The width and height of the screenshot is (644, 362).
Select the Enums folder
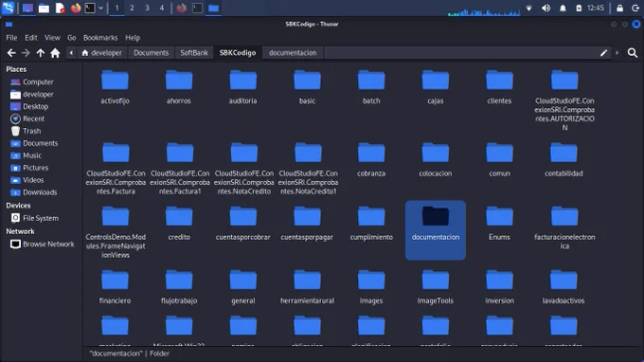tap(499, 224)
